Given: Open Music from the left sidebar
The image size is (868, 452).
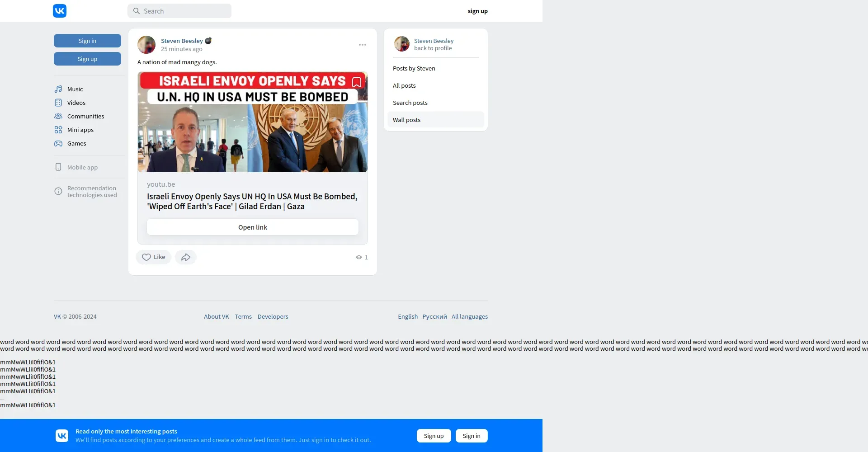Looking at the screenshot, I should [75, 89].
